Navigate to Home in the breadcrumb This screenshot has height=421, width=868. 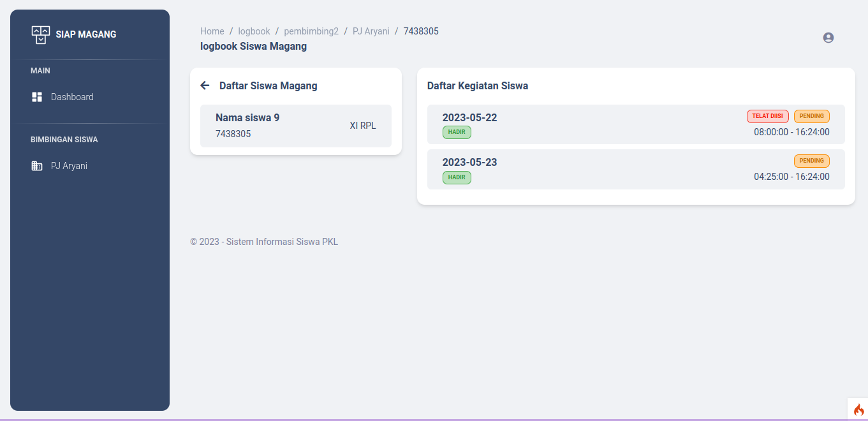coord(212,31)
